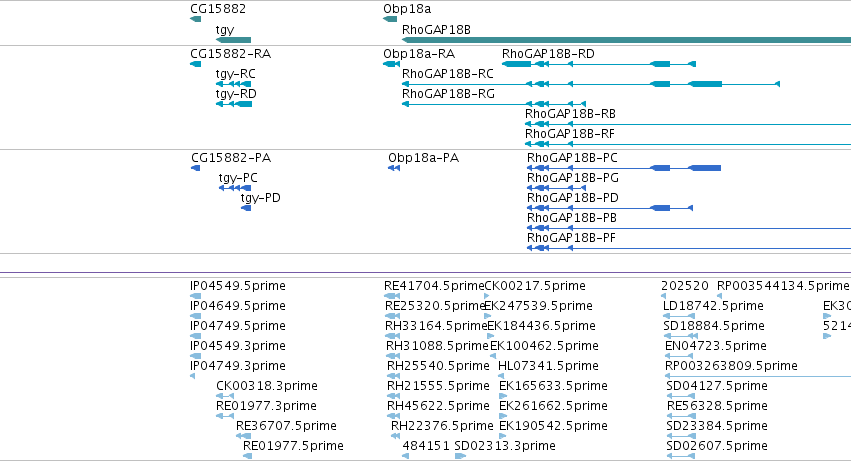The height and width of the screenshot is (461, 851).
Task: Click the CK00217.5prime label
Action: click(x=535, y=286)
